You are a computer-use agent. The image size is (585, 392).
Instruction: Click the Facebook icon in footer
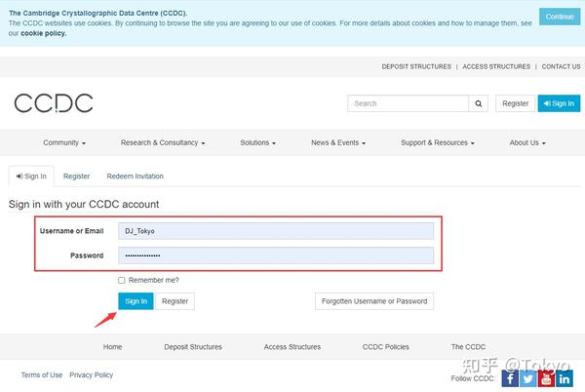pyautogui.click(x=510, y=379)
